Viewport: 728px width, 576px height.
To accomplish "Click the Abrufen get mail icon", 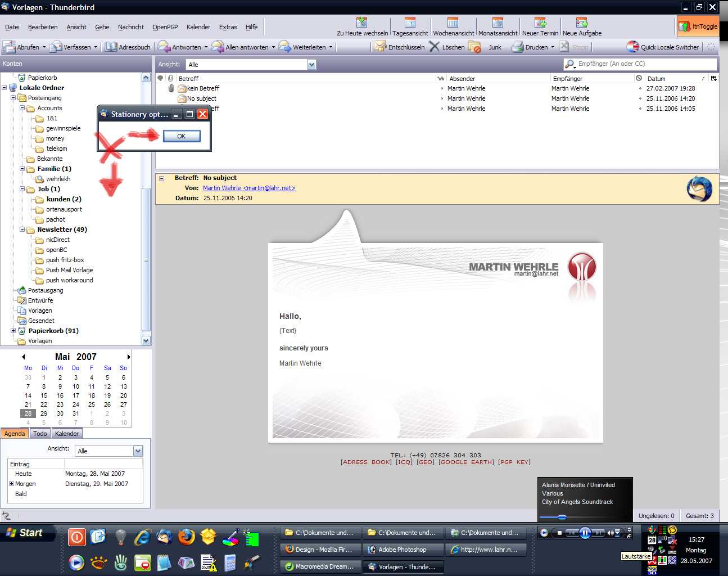I will 9,47.
